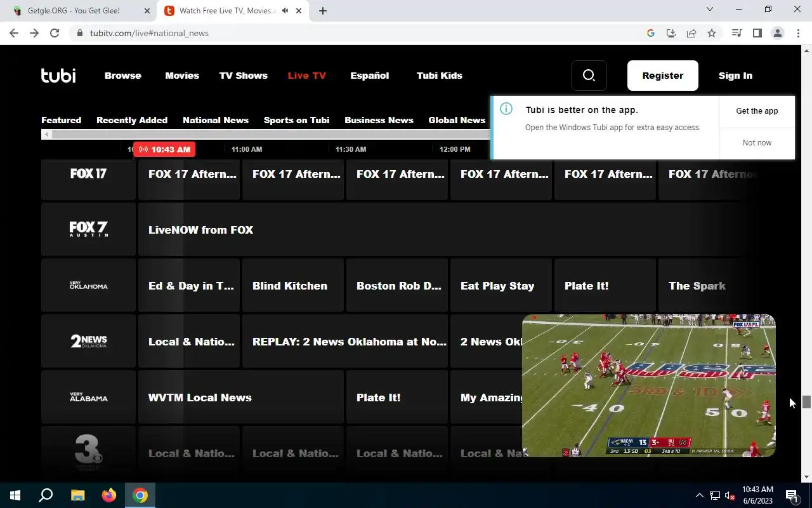Open the notification center icon
The height and width of the screenshot is (508, 812).
[x=792, y=495]
